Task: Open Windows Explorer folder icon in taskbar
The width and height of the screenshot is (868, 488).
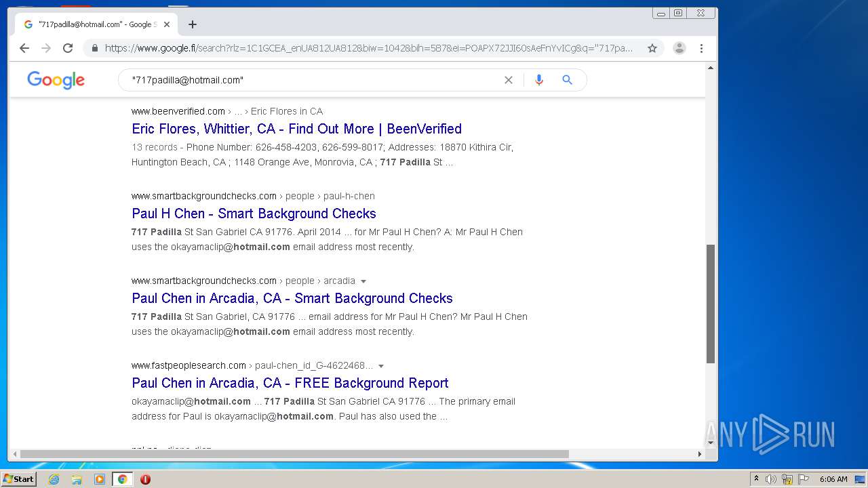Action: point(77,479)
